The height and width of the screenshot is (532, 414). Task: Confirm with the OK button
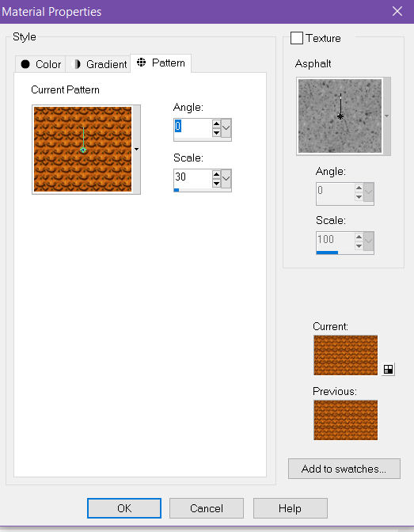tap(124, 508)
